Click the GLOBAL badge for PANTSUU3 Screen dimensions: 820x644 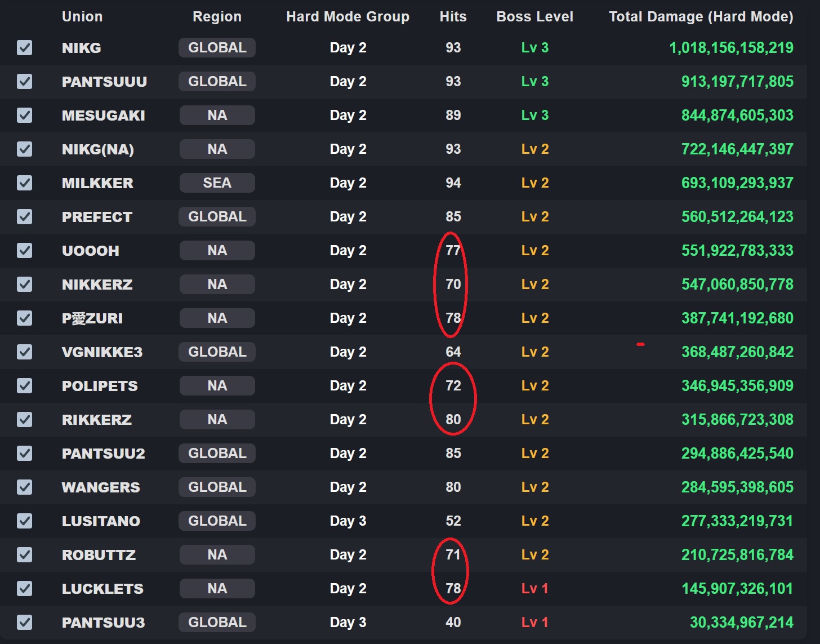pyautogui.click(x=217, y=623)
